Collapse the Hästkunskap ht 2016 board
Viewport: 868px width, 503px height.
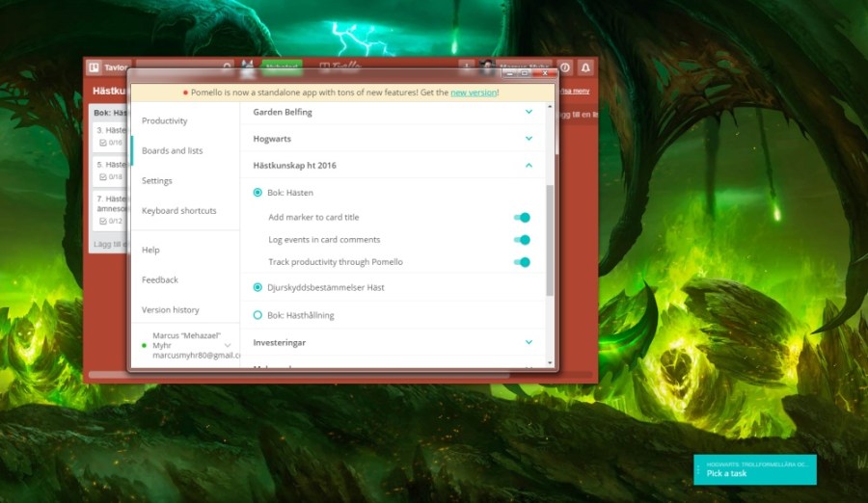coord(529,166)
